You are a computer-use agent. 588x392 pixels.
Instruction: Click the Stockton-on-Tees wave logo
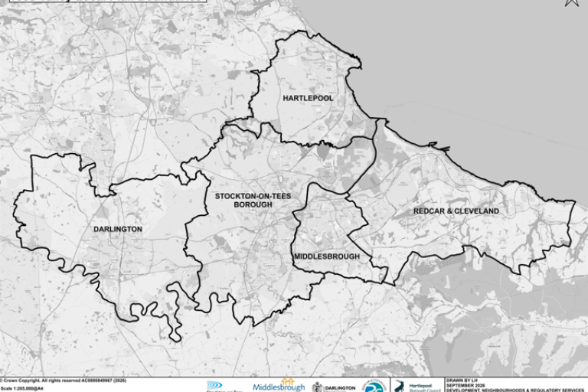point(215,386)
